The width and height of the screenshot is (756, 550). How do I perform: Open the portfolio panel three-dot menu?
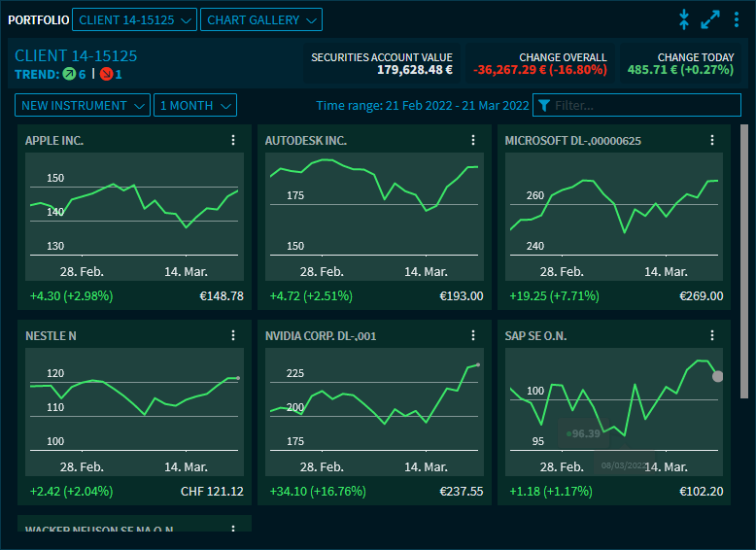(x=736, y=19)
